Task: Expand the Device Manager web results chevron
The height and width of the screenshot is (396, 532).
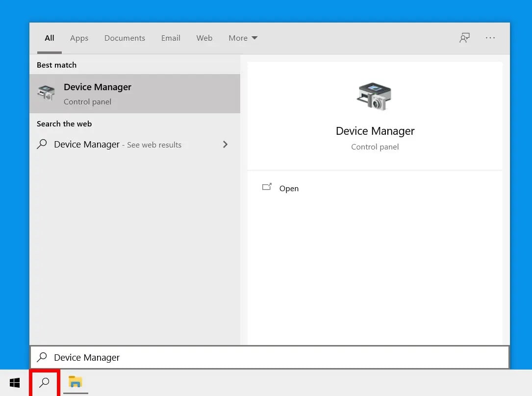Action: coord(225,145)
